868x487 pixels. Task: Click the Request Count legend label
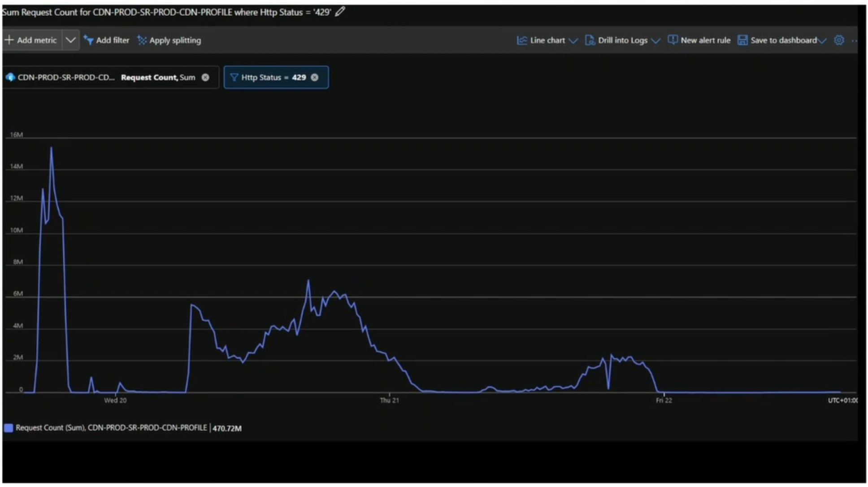pyautogui.click(x=111, y=428)
